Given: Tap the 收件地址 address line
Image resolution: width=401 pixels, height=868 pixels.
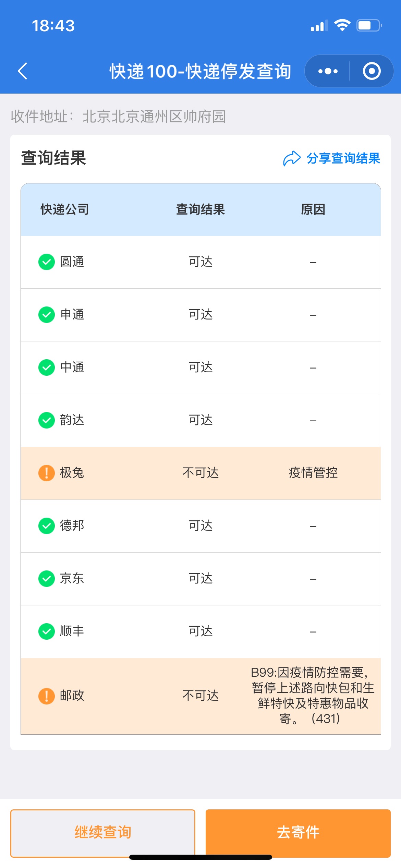Looking at the screenshot, I should (118, 117).
